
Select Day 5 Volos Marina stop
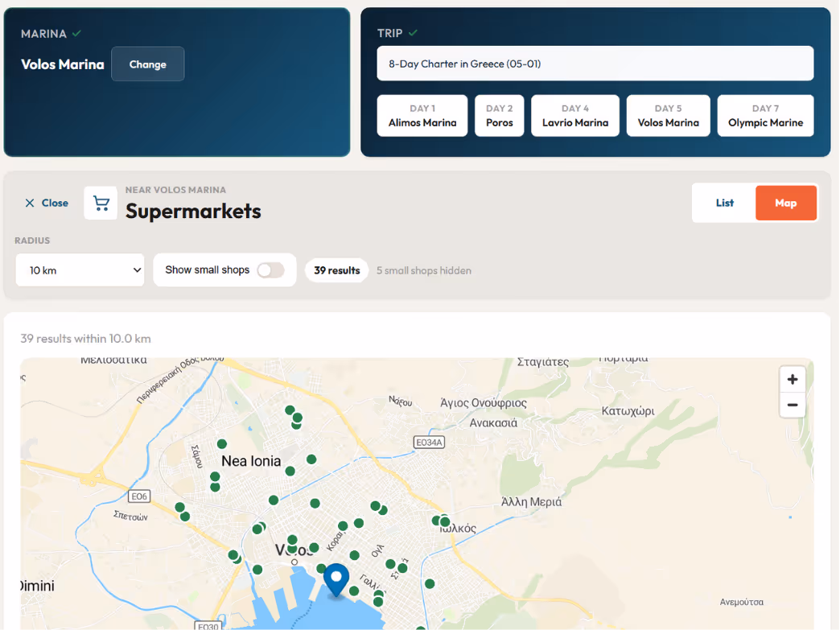click(x=668, y=116)
